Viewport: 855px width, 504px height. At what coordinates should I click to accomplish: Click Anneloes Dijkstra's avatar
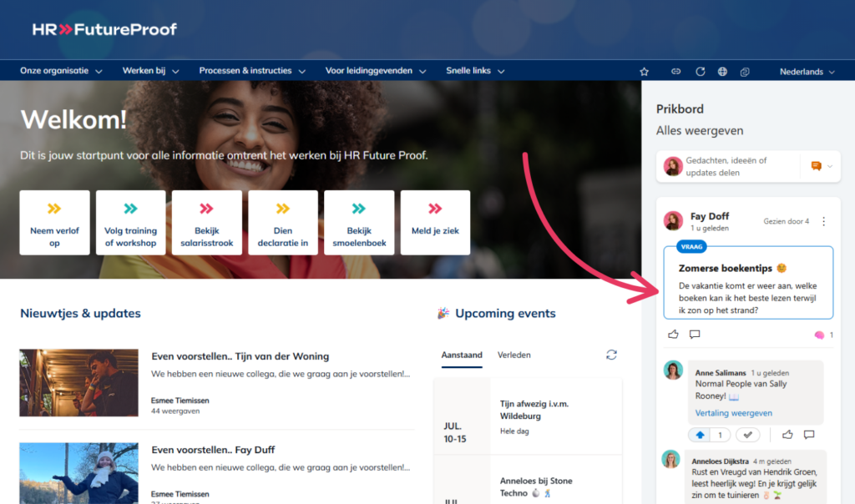pos(671,459)
